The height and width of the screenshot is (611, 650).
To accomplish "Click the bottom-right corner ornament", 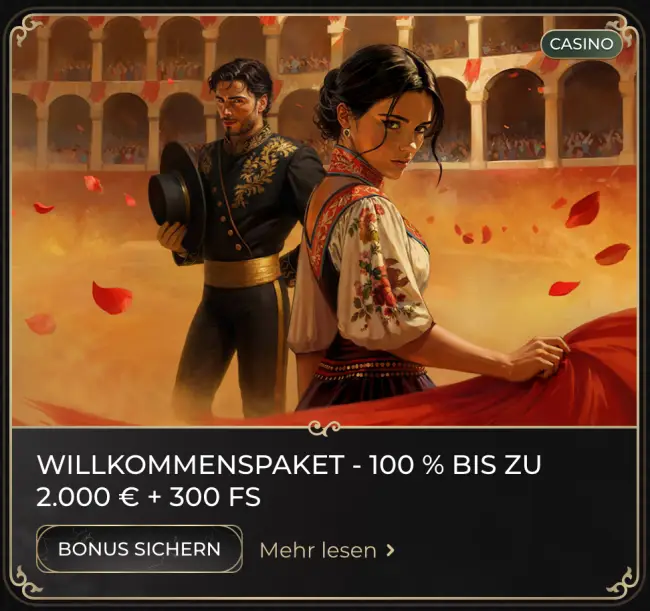I will click(623, 581).
